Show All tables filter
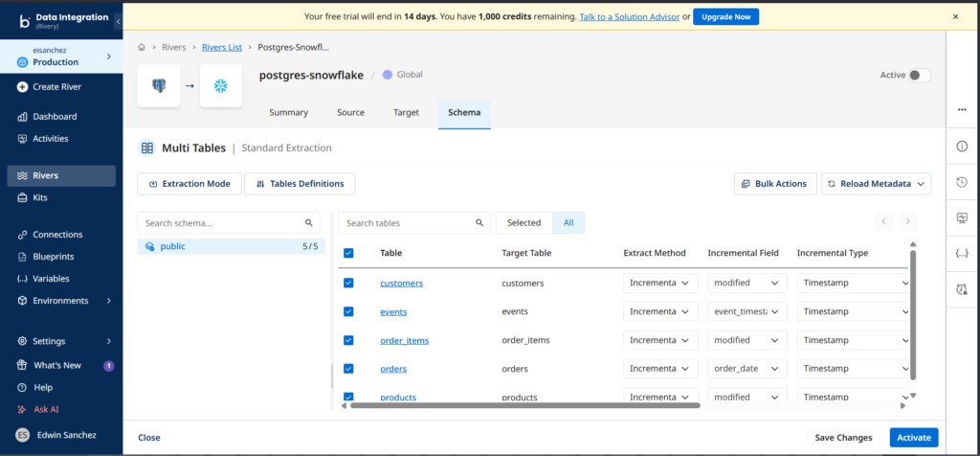The width and height of the screenshot is (980, 456). point(568,222)
